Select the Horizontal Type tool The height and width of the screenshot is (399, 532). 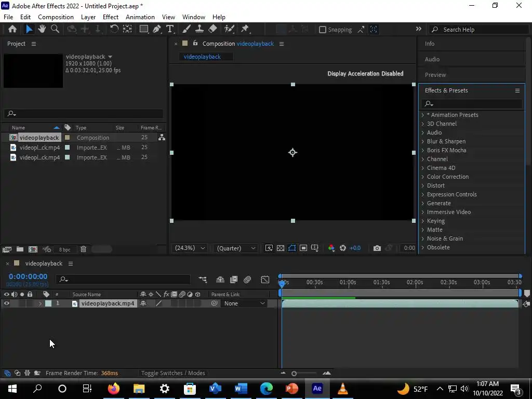click(x=170, y=29)
